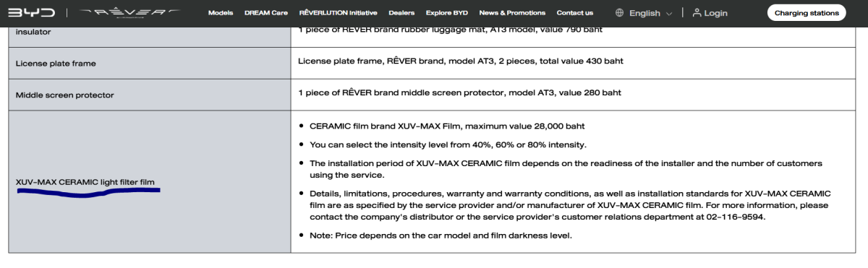Open the DREAM Care menu item
868x268 pixels.
(x=266, y=13)
